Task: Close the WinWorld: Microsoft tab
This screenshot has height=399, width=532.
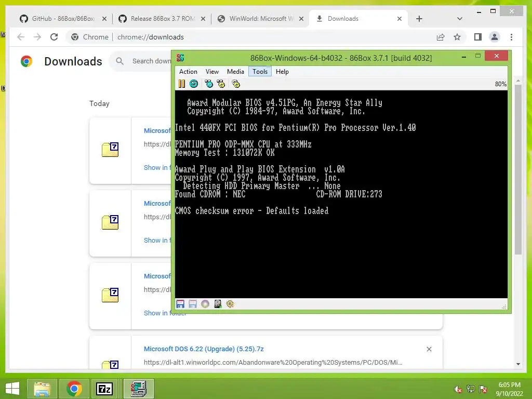Action: pos(301,19)
